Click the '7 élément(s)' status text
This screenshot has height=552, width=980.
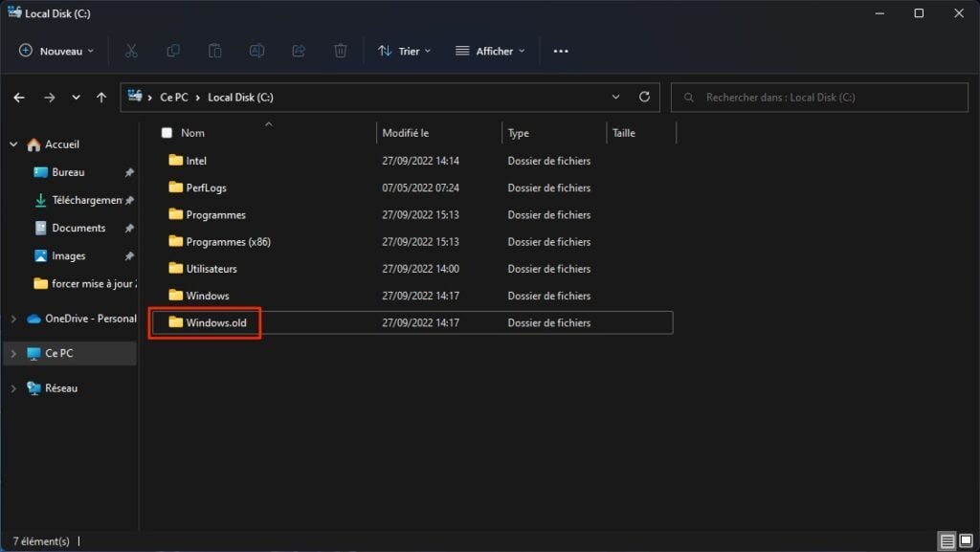tap(41, 541)
